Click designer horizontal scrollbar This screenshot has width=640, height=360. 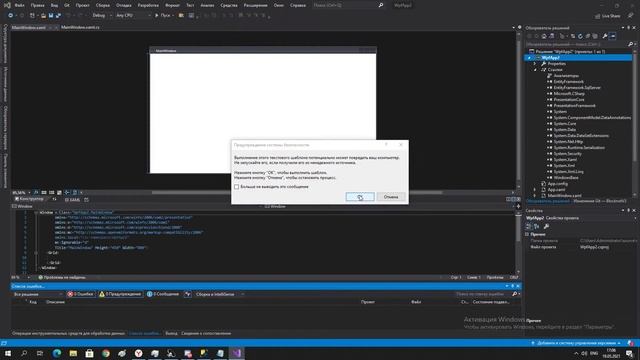297,193
